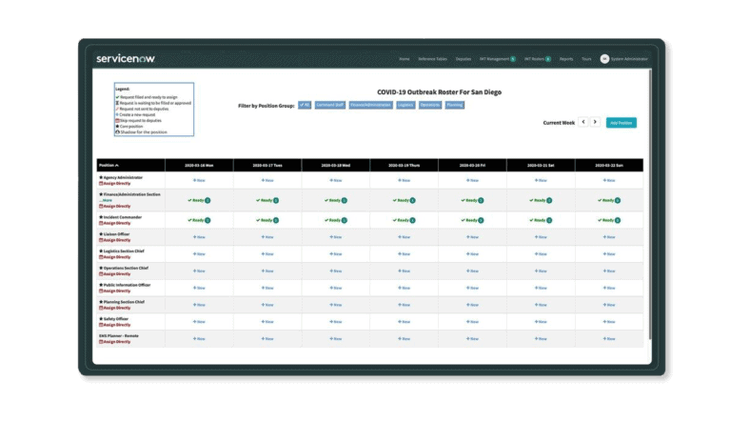750x422 pixels.
Task: Create new EMS Planner request for Monday
Action: [x=199, y=339]
